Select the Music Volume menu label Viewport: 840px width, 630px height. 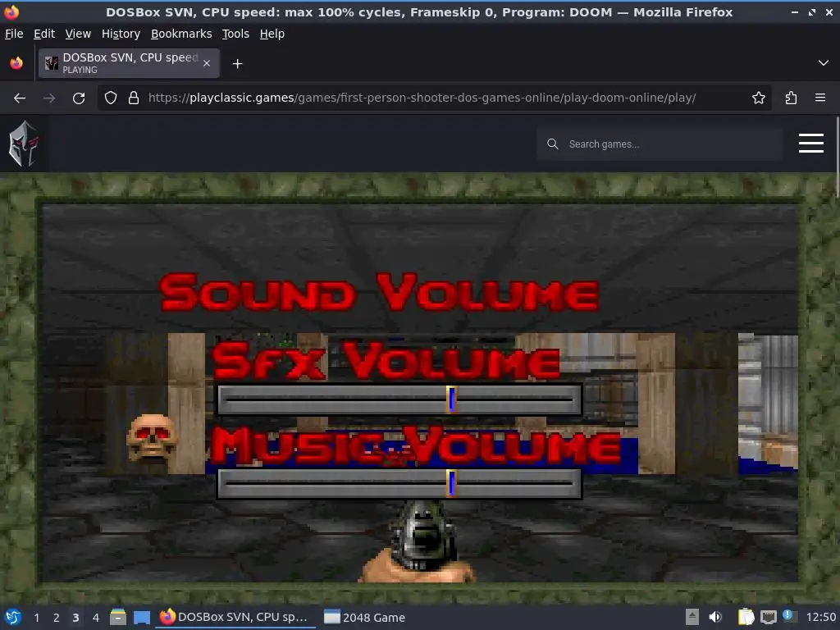416,445
